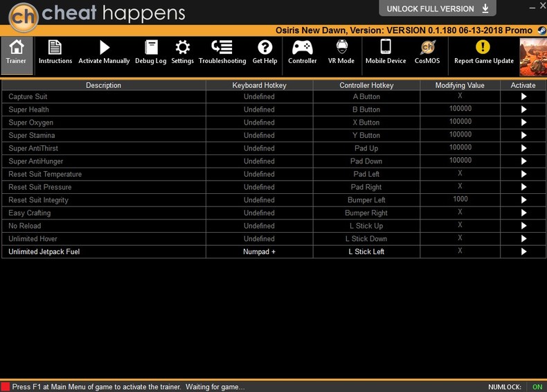Click the B Button controller hotkey

[366, 109]
